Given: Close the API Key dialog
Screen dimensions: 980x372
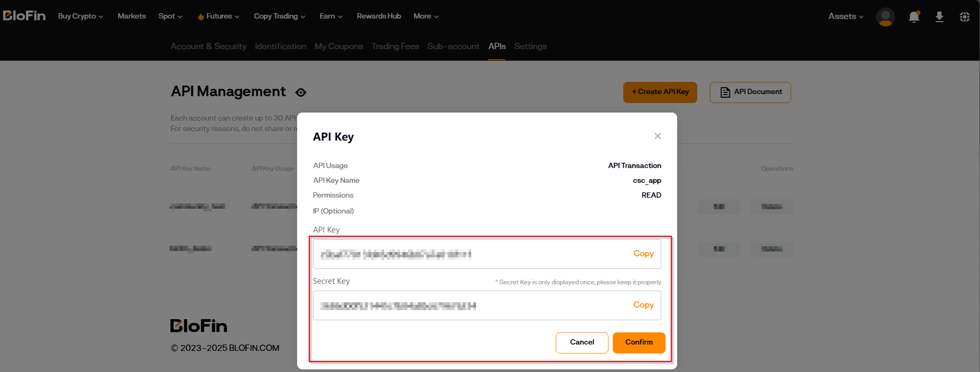Looking at the screenshot, I should pyautogui.click(x=658, y=136).
